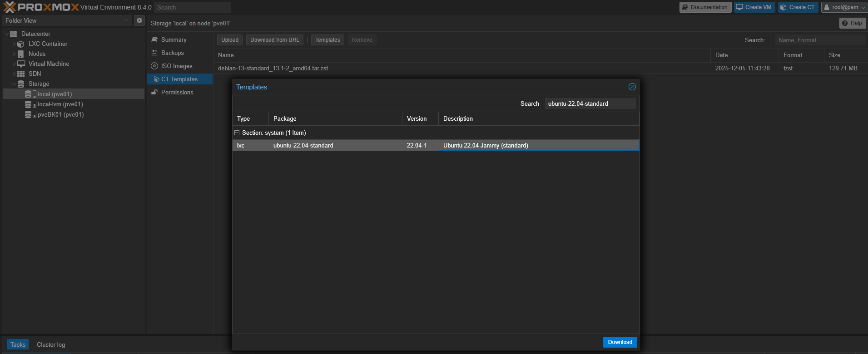Viewport: 868px width, 354px height.
Task: Open ISO Images section
Action: coord(177,66)
